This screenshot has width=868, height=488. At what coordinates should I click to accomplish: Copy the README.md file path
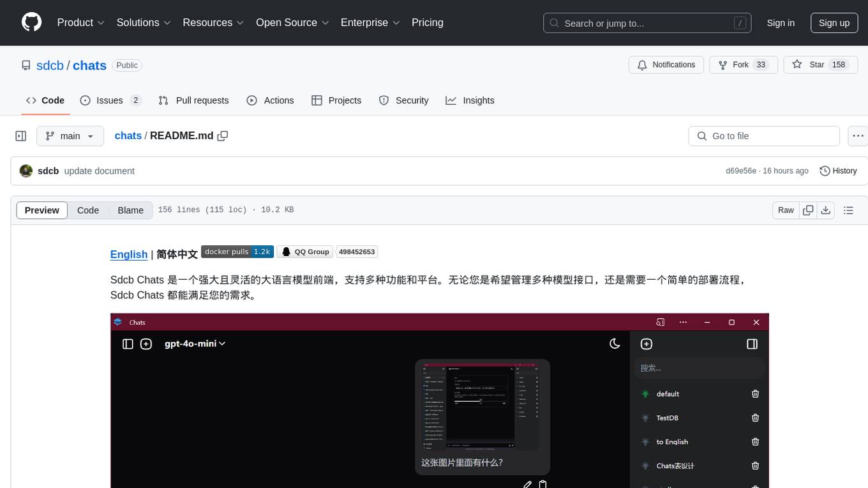tap(223, 135)
